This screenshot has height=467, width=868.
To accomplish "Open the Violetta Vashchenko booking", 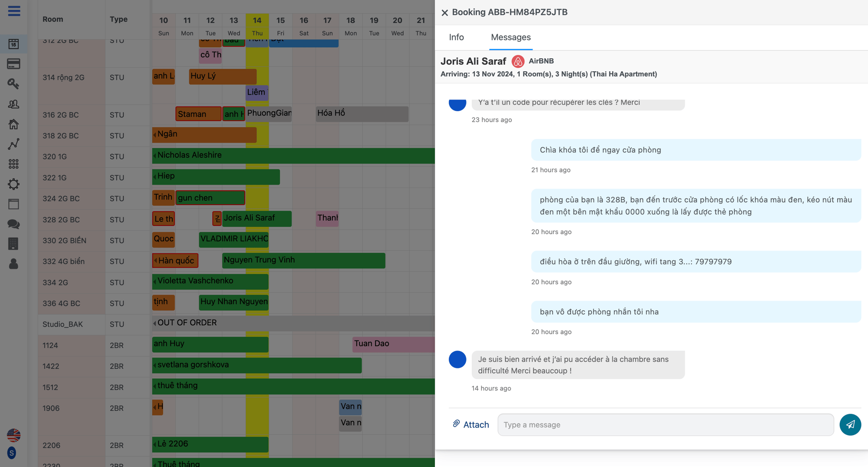I will coord(210,282).
